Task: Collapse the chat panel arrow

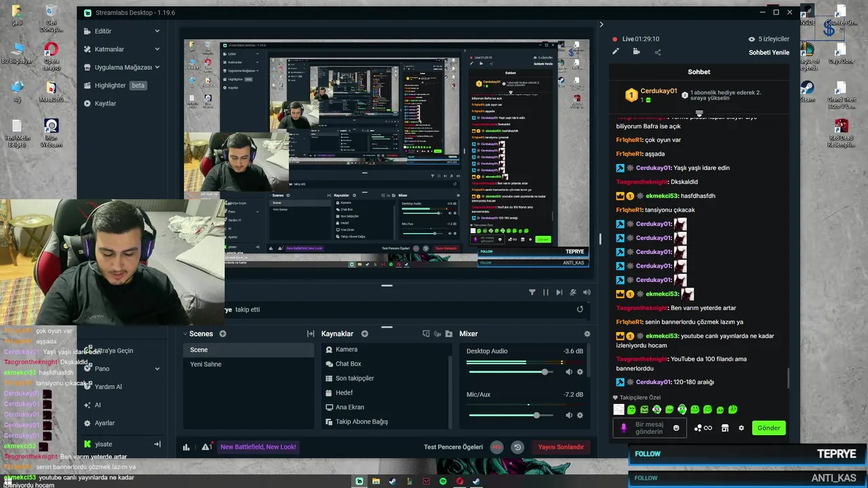Action: pos(601,24)
